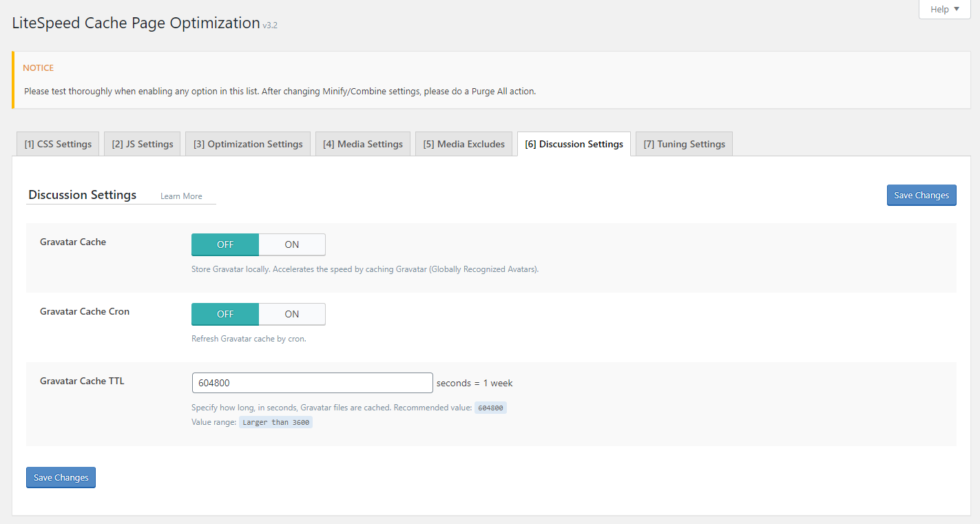Click the recommended value 604800 code badge
The image size is (980, 524).
pos(490,408)
